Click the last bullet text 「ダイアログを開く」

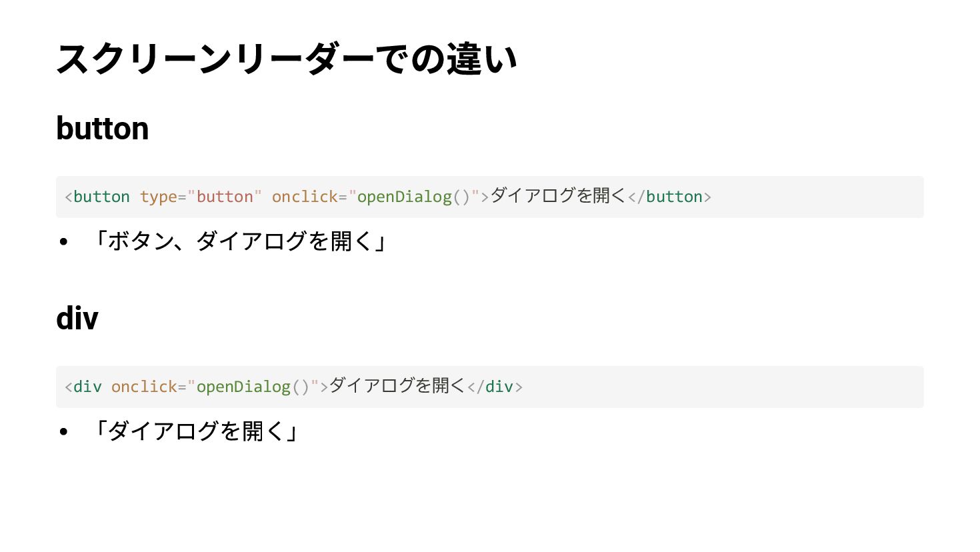(x=193, y=431)
